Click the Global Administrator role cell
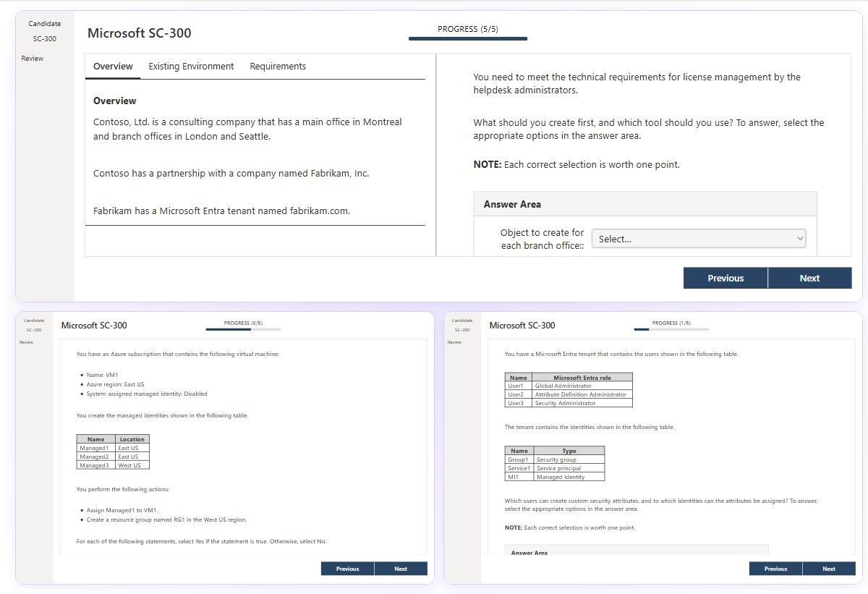 (x=582, y=386)
